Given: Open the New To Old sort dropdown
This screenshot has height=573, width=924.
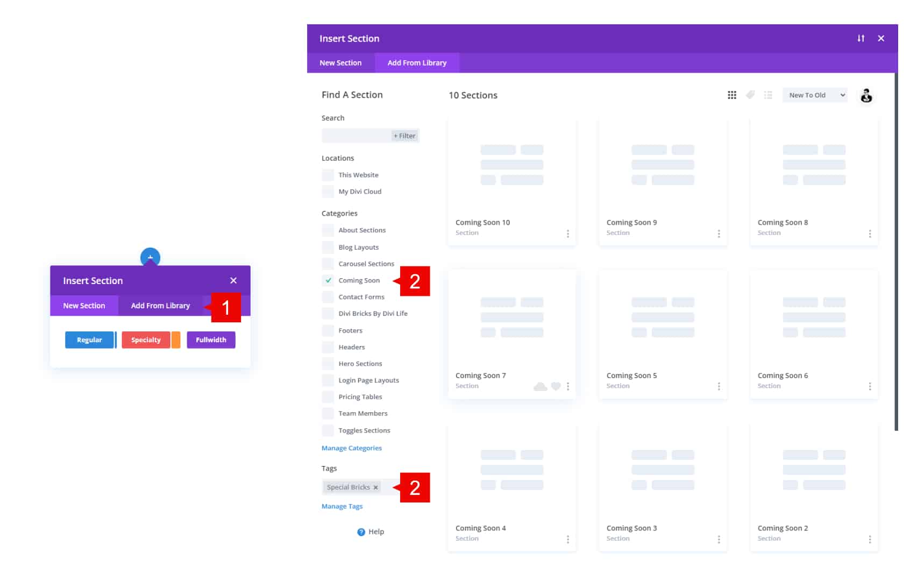Looking at the screenshot, I should (814, 95).
